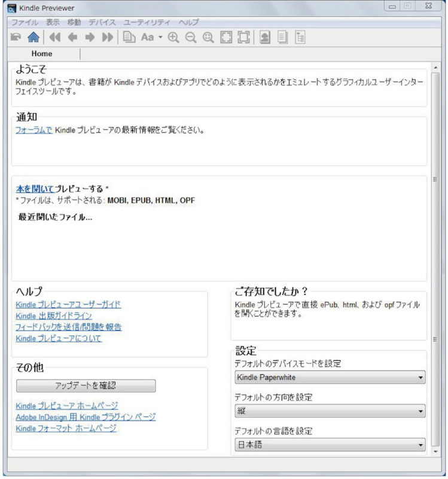
Task: Click the ご存知でしたか？ heading
Action: (x=272, y=292)
